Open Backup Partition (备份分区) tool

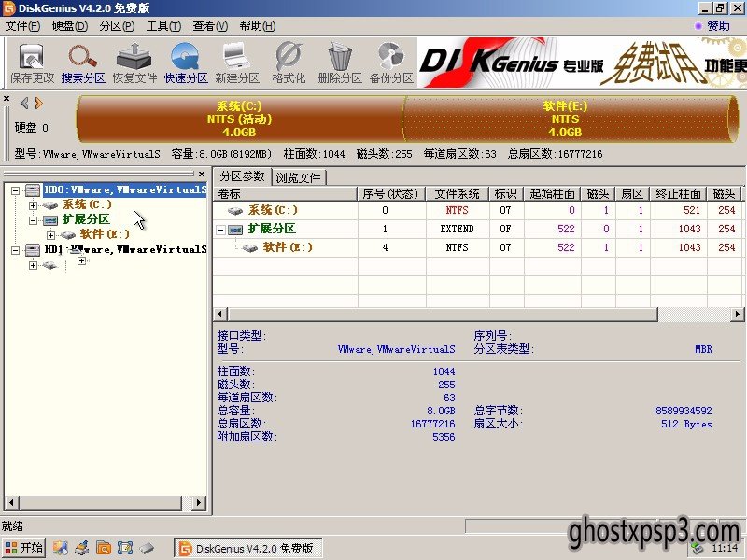click(x=391, y=63)
